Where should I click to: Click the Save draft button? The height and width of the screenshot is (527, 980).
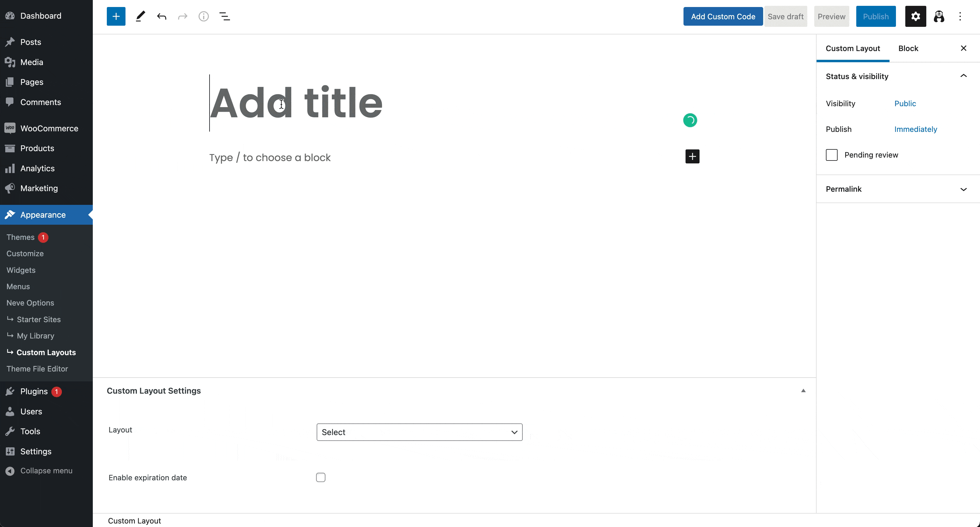[785, 16]
